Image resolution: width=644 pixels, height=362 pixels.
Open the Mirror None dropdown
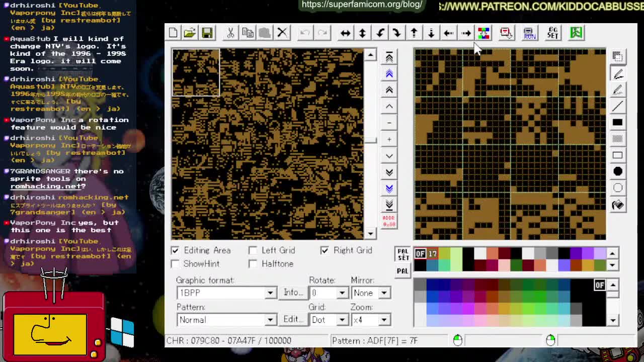tap(384, 293)
